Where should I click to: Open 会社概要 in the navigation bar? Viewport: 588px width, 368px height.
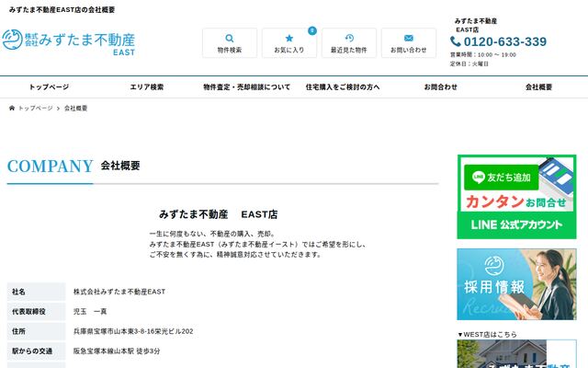(538, 87)
